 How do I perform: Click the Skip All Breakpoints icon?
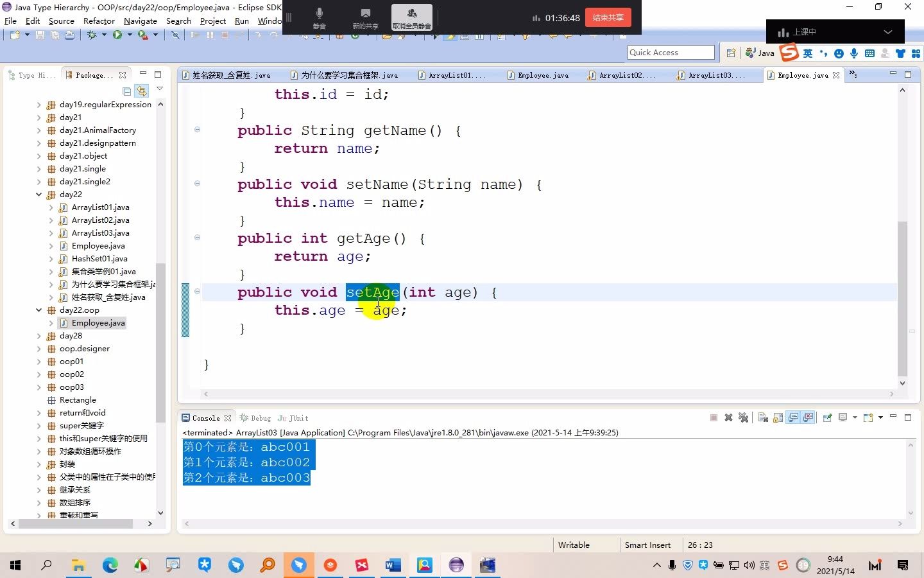(x=175, y=35)
